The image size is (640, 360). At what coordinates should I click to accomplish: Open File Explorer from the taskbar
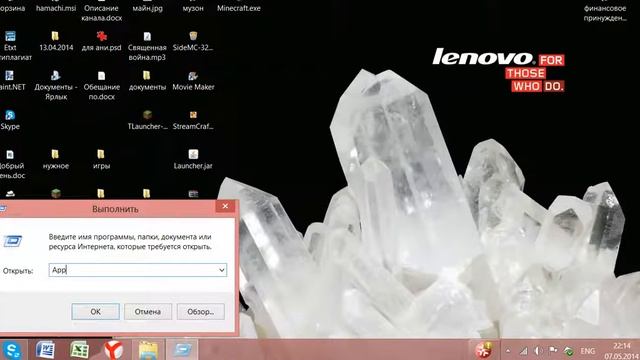(148, 350)
